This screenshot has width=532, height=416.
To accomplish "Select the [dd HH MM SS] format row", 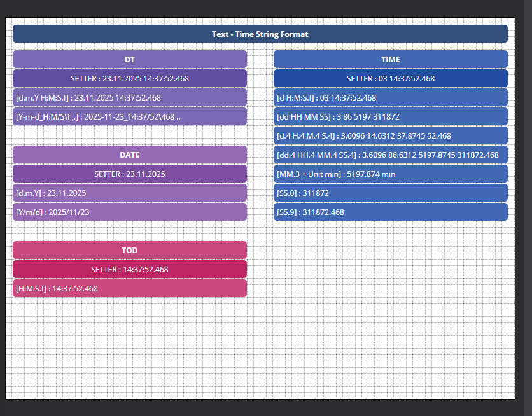I will coord(391,116).
